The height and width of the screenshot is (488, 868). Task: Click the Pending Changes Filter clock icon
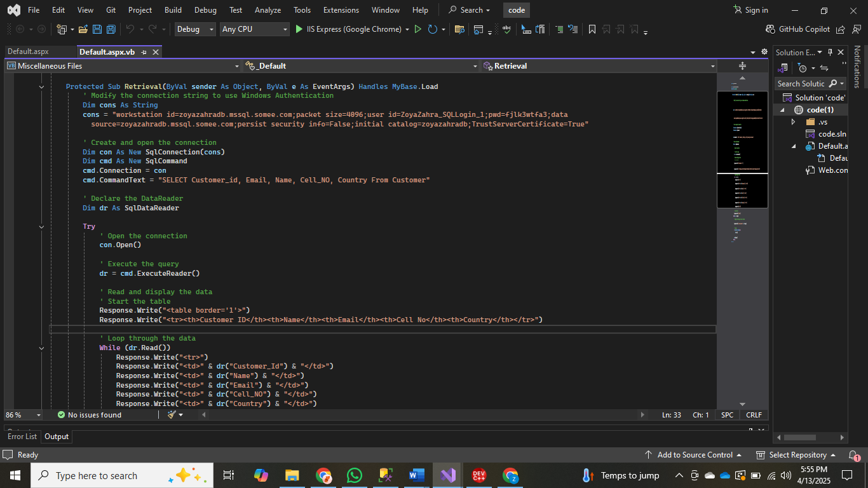[x=803, y=68]
